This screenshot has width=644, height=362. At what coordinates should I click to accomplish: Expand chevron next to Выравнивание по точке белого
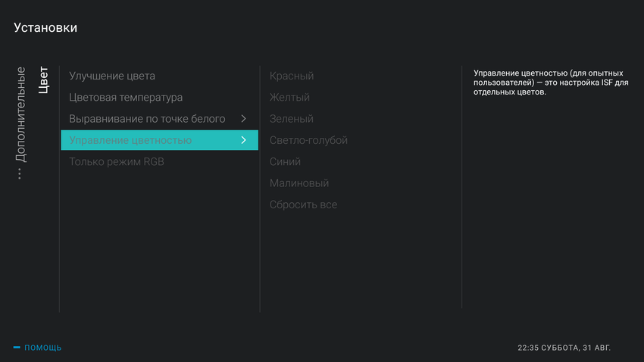point(243,119)
